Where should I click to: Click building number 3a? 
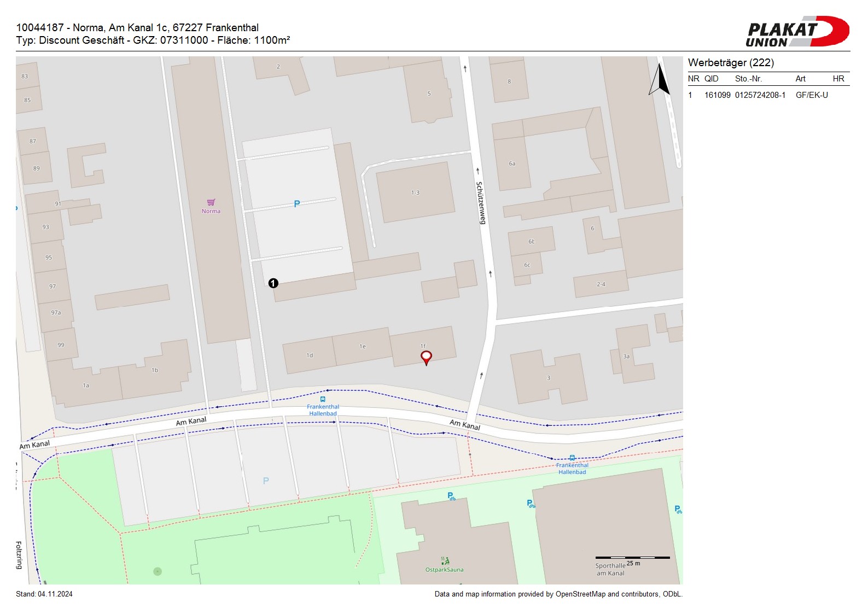(626, 356)
